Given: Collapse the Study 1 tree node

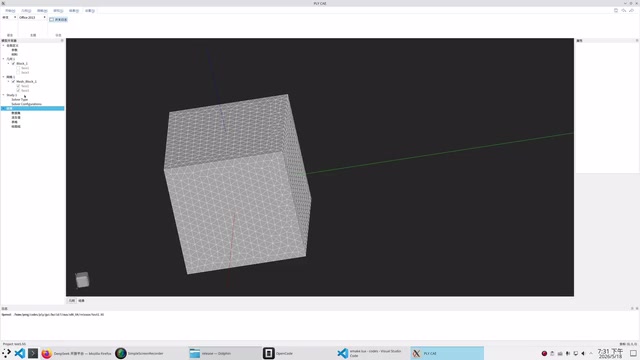Looking at the screenshot, I should [3, 95].
